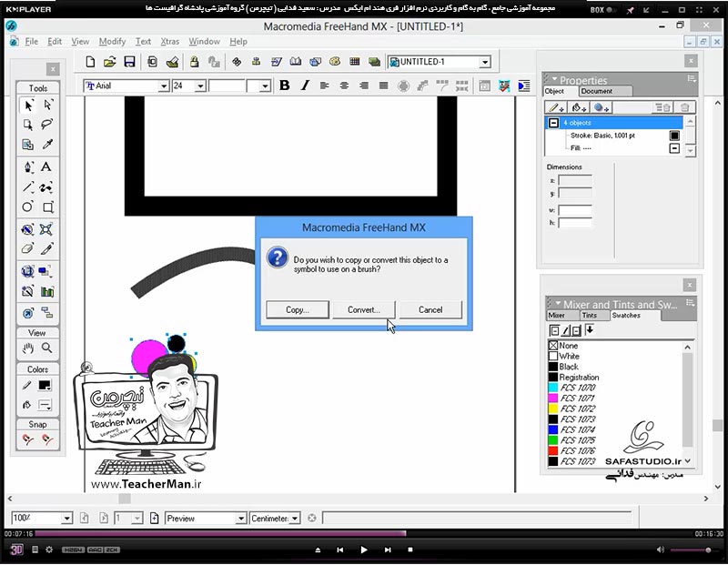The image size is (728, 565).
Task: Select the Stroke: Basic row in Properties
Action: 613,136
